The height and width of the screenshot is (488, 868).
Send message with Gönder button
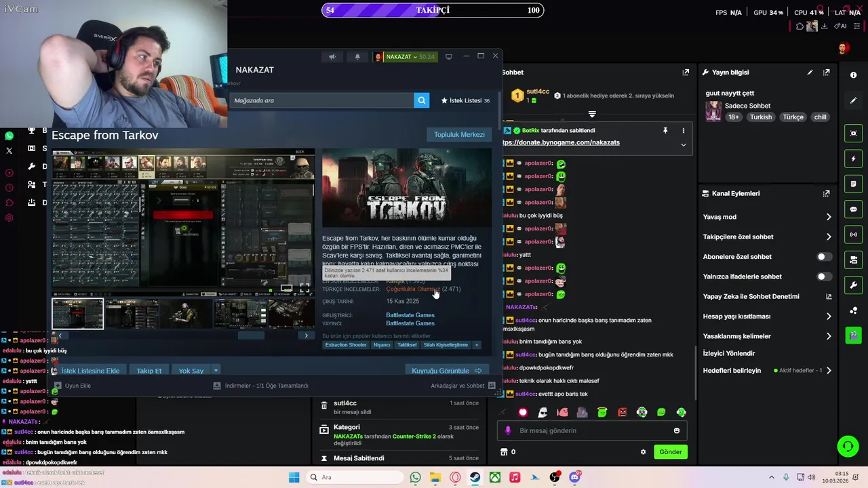(x=671, y=452)
